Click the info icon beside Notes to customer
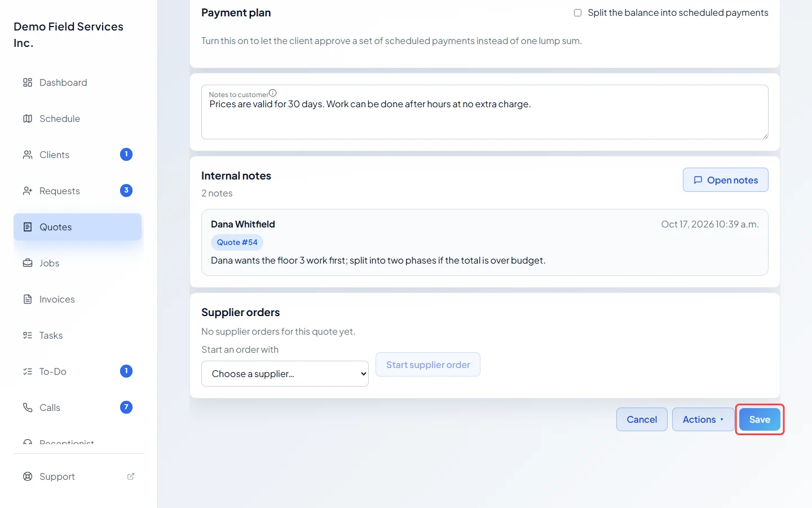This screenshot has width=812, height=508. pos(273,93)
